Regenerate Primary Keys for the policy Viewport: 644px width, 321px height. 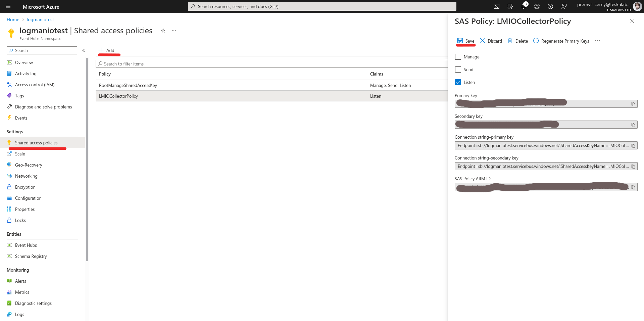click(561, 41)
